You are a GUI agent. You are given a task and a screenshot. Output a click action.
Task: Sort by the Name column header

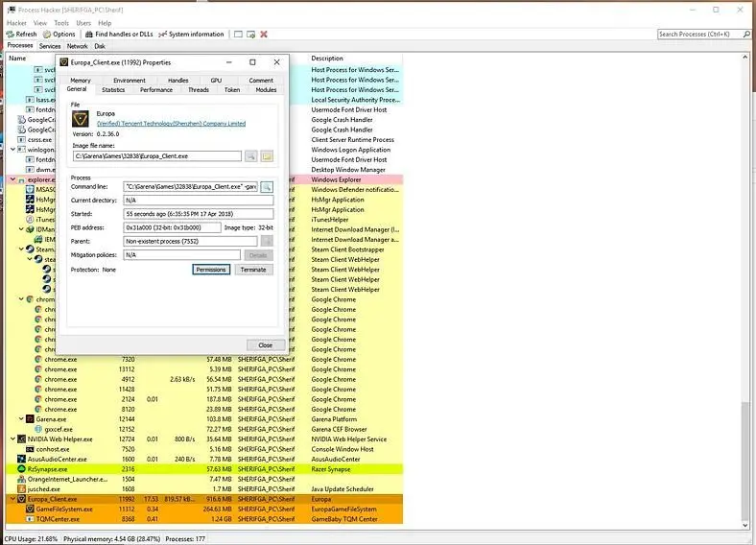pos(17,59)
